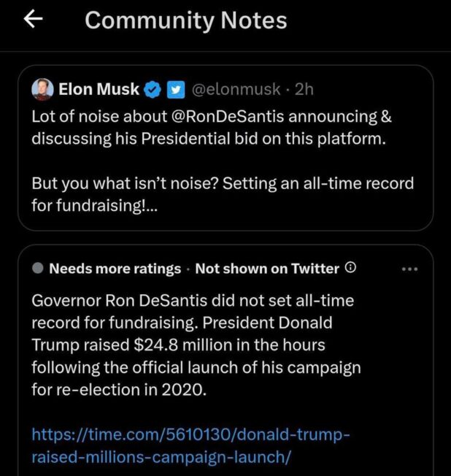Tap the @elonmusk handle
The height and width of the screenshot is (476, 451).
tap(235, 90)
